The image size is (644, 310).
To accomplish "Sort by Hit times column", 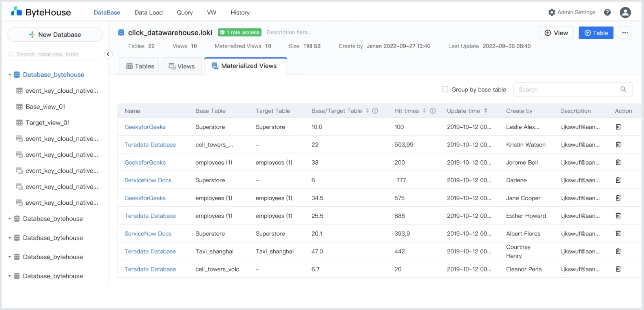I will click(x=424, y=111).
